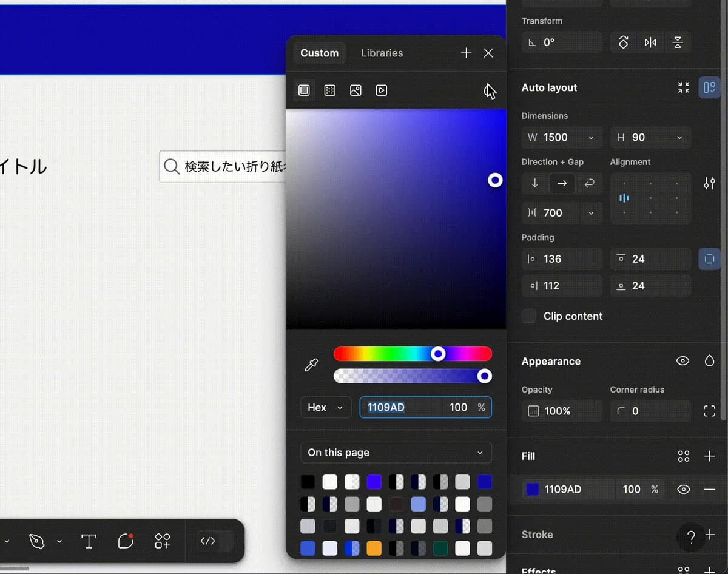Switch to the Custom tab
The width and height of the screenshot is (728, 574).
click(319, 53)
